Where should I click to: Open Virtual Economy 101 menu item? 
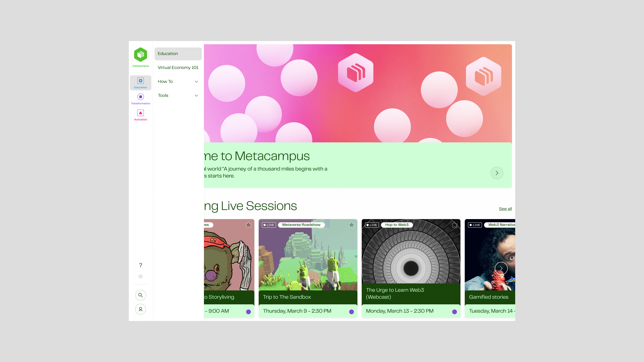point(178,68)
